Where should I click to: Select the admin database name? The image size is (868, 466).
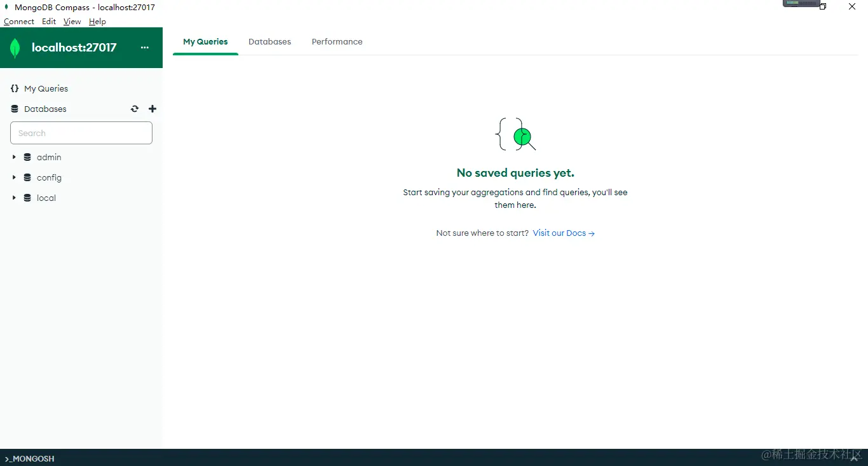click(49, 157)
